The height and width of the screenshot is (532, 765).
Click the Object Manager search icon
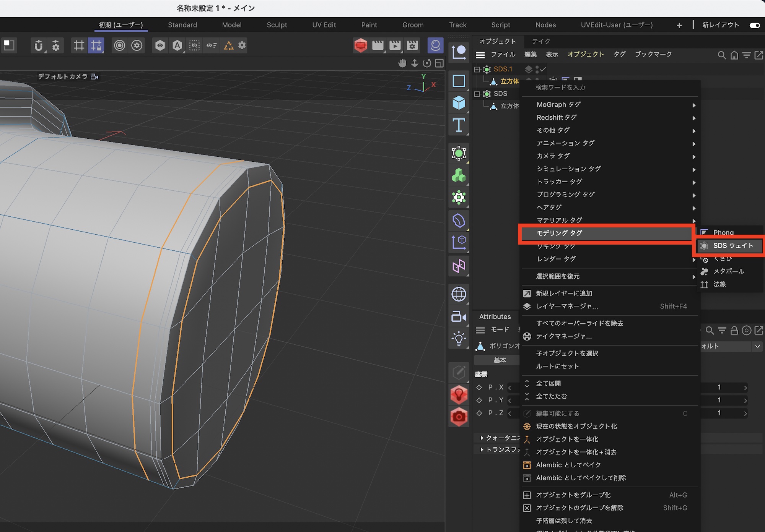tap(721, 55)
